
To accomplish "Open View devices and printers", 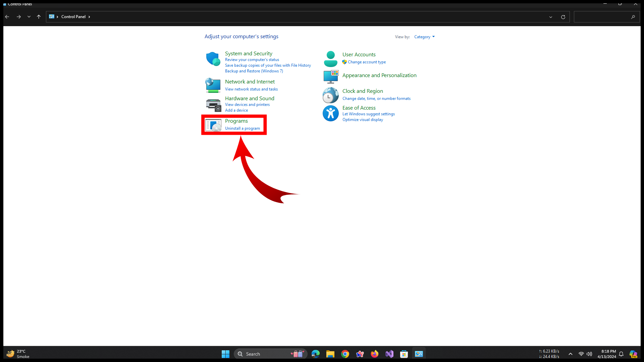I will pos(247,105).
